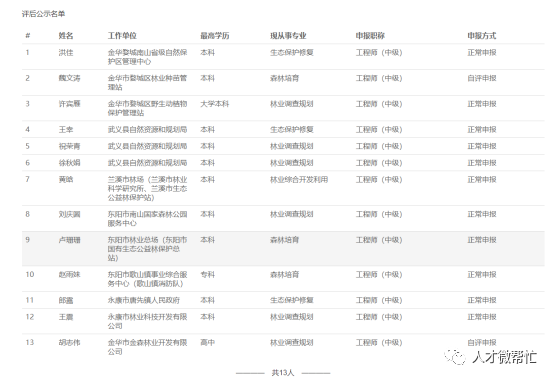Select the 东阳市歌山镇事业综合服务中心 cell
The width and height of the screenshot is (554, 381).
(x=147, y=279)
